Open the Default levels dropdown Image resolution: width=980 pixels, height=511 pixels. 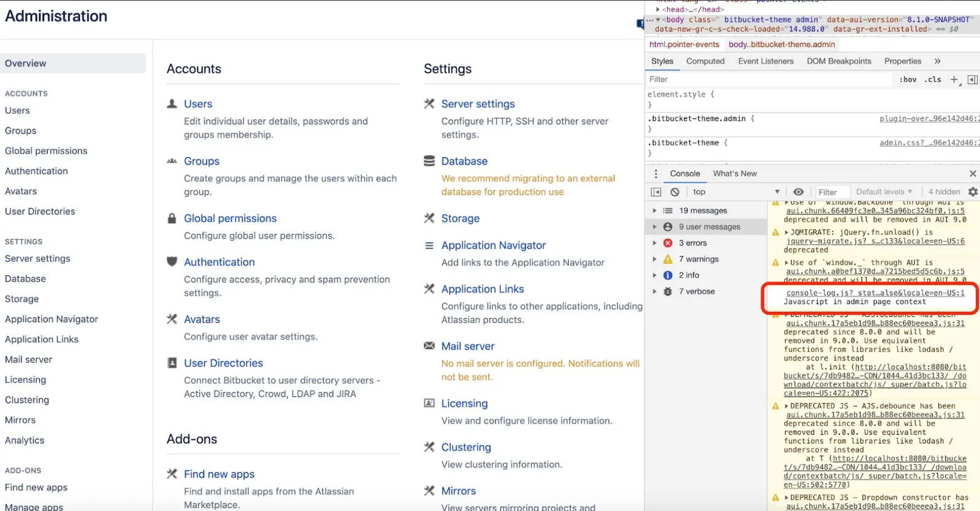[x=884, y=192]
